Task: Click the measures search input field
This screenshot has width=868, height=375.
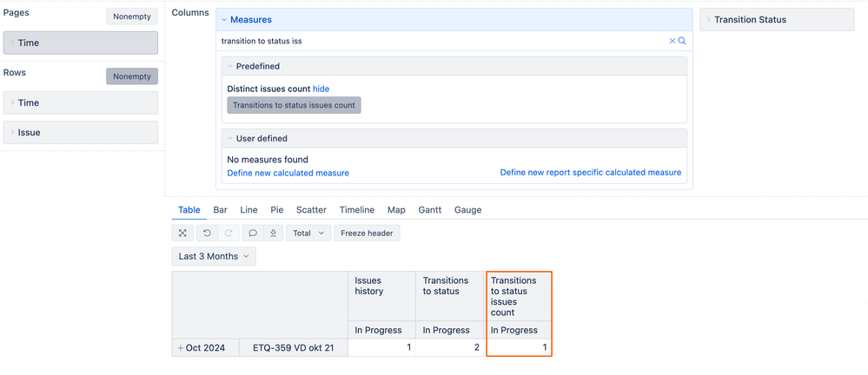Action: (443, 41)
